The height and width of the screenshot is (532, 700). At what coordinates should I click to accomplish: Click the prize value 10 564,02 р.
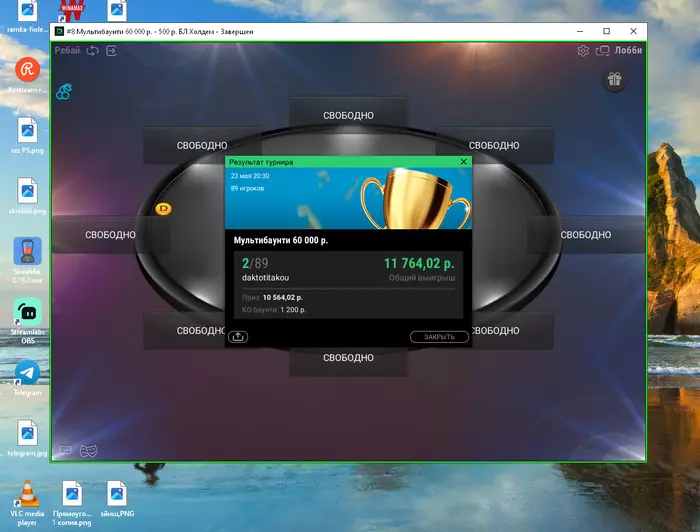[x=283, y=297]
